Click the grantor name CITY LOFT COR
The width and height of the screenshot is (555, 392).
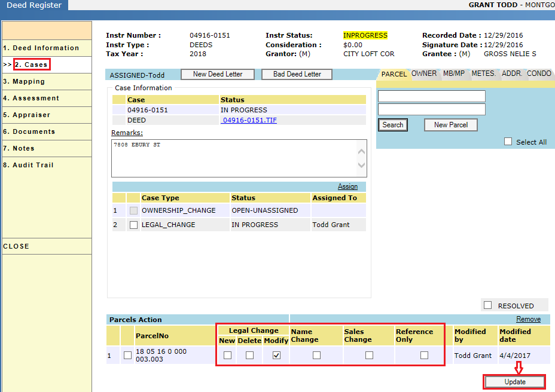tap(369, 54)
